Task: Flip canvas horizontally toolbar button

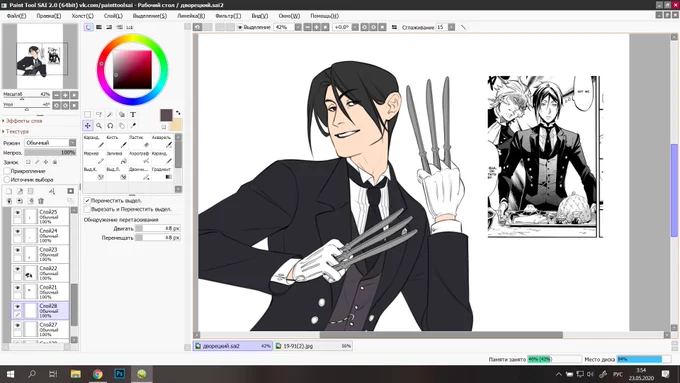Action: pos(394,27)
